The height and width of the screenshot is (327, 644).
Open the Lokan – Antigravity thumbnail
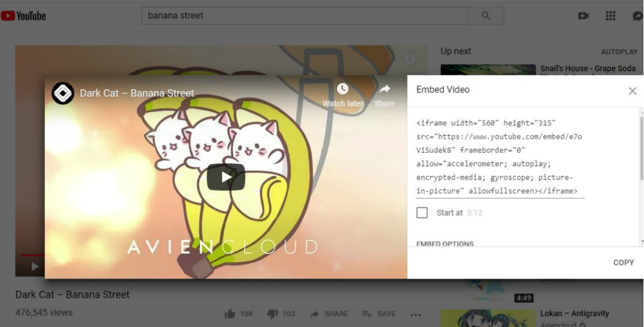488,318
